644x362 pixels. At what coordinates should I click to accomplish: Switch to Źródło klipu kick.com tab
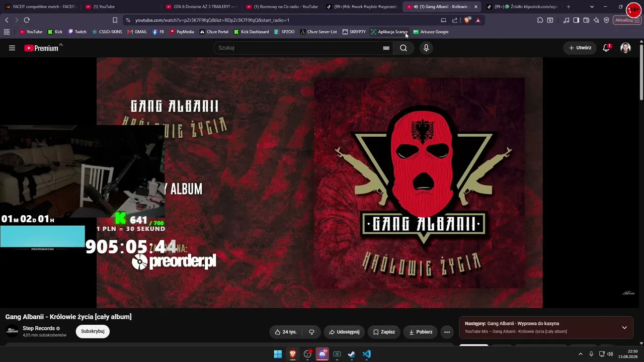point(522,7)
